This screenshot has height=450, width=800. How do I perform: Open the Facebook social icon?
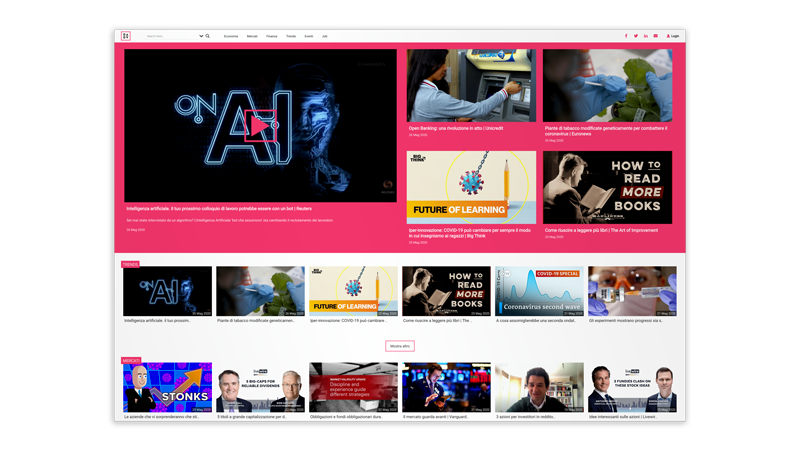click(x=626, y=36)
